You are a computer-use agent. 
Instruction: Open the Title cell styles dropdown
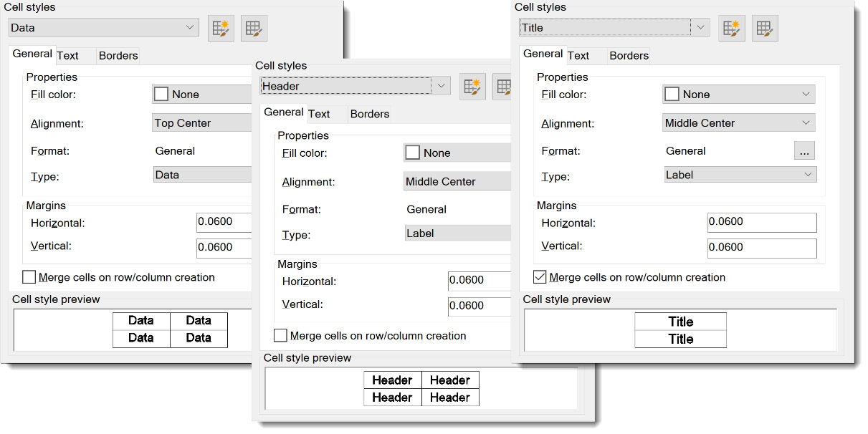tap(614, 28)
